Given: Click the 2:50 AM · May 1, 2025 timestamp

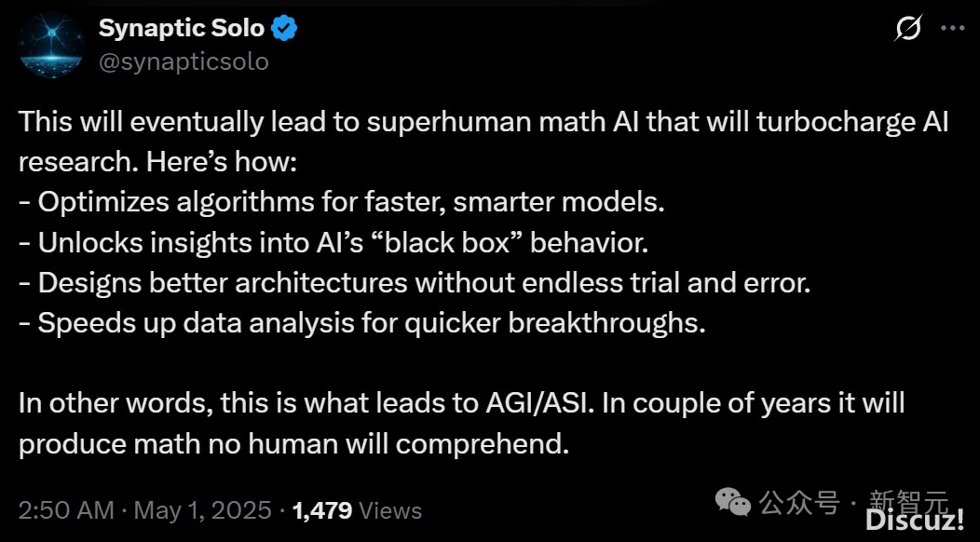Looking at the screenshot, I should (145, 510).
